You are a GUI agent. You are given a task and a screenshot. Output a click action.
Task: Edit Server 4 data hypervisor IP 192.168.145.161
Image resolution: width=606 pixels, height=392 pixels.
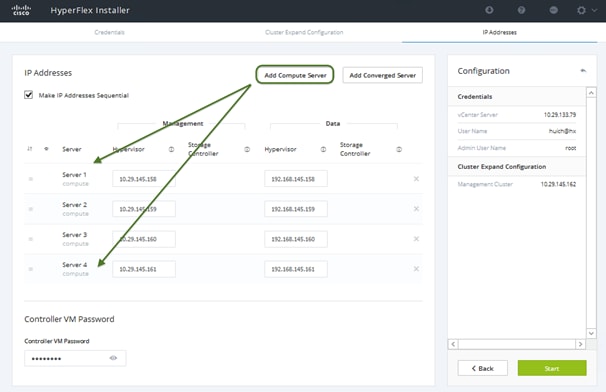296,269
